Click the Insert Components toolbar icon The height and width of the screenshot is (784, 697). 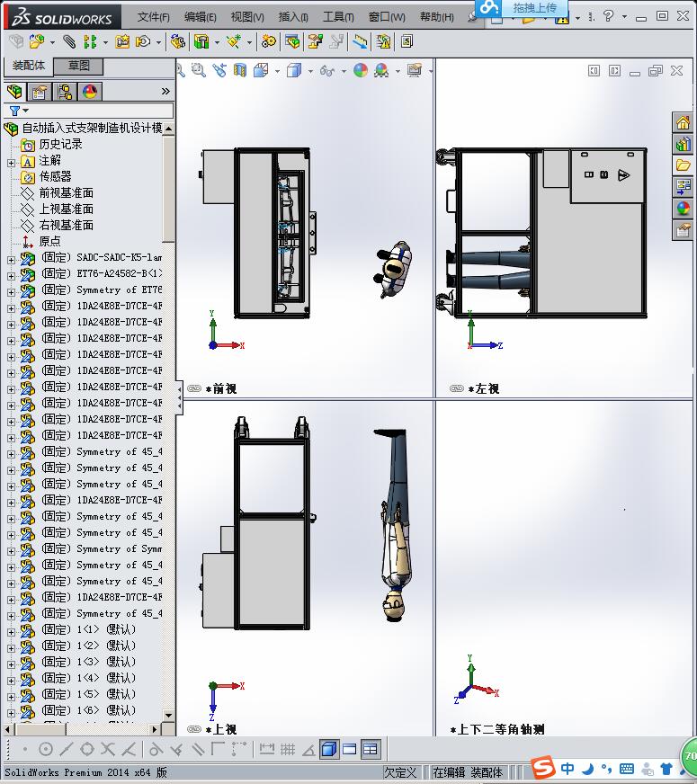point(37,41)
